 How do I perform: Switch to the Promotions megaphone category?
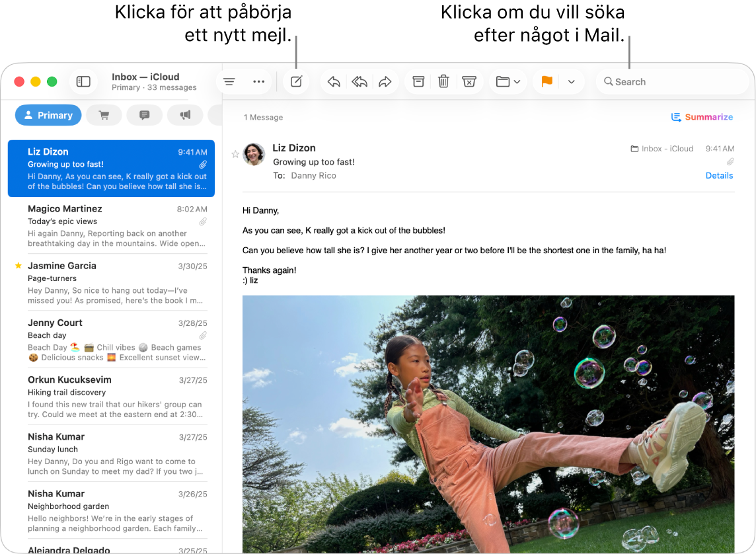(185, 114)
